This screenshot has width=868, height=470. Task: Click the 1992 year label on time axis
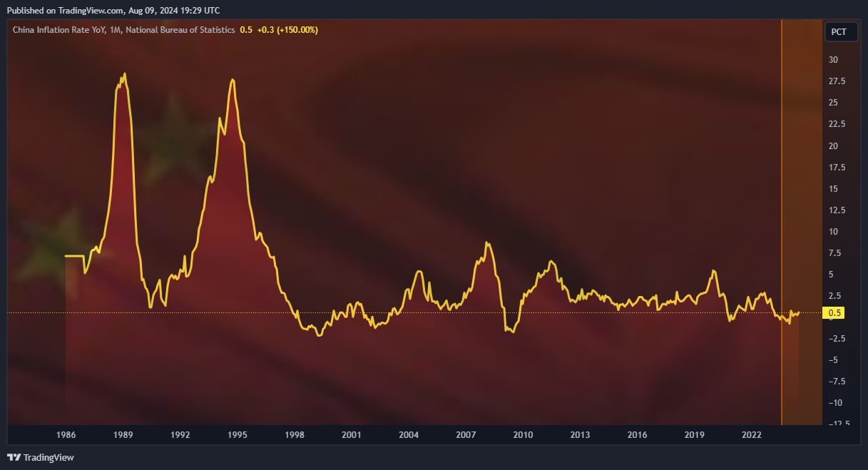pos(180,435)
